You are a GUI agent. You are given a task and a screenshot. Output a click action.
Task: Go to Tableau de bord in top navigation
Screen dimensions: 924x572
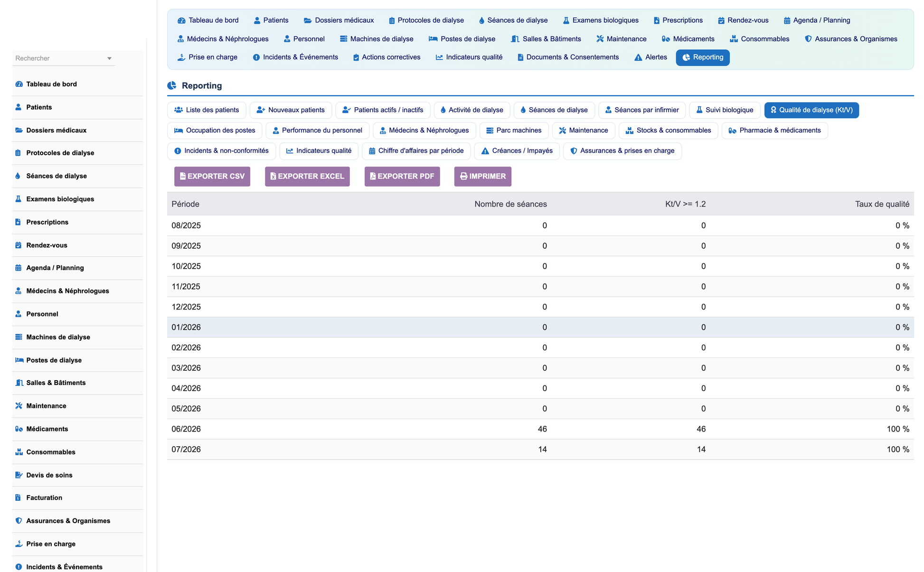click(208, 20)
